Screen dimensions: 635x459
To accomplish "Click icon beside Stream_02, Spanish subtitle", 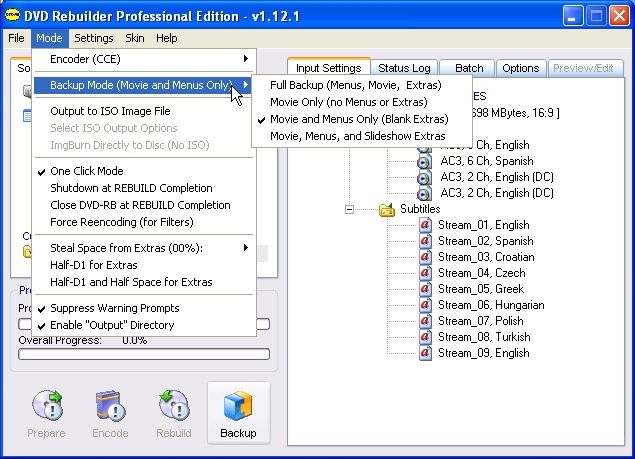I will coord(425,241).
